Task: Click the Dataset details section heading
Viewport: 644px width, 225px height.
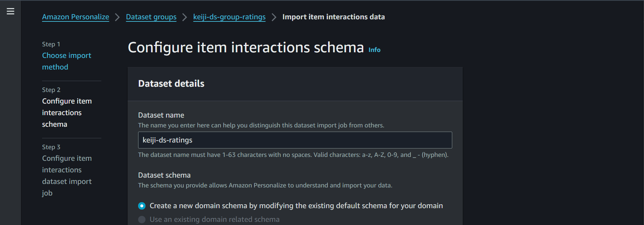Action: point(171,84)
